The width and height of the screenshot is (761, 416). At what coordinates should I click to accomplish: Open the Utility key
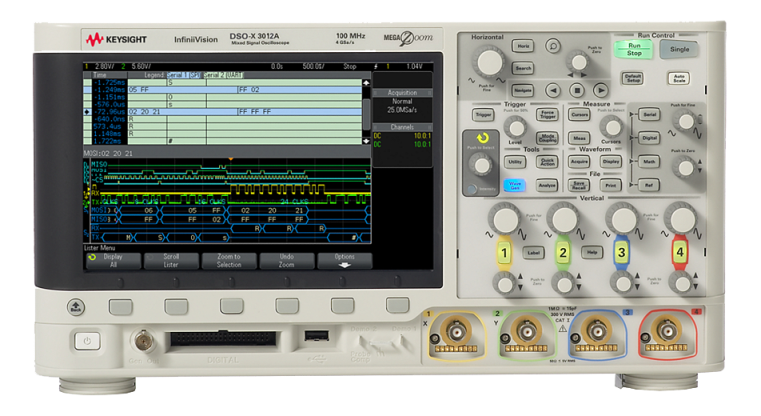(514, 162)
